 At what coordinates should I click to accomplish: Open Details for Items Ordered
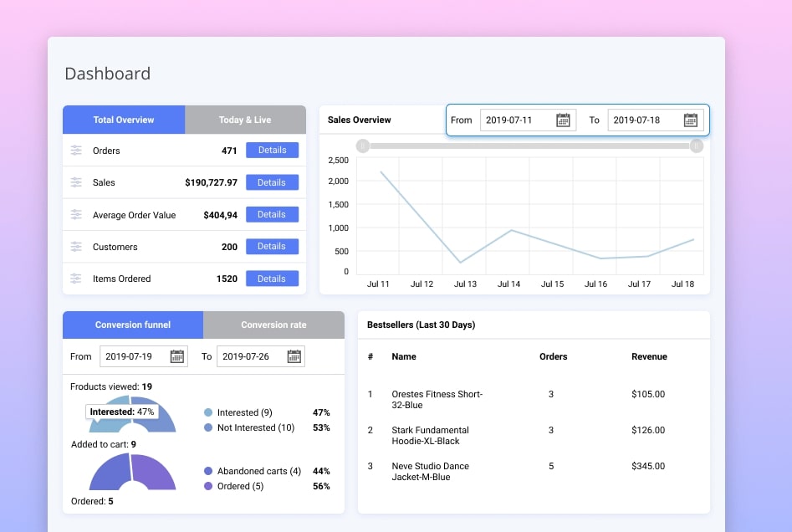(272, 279)
